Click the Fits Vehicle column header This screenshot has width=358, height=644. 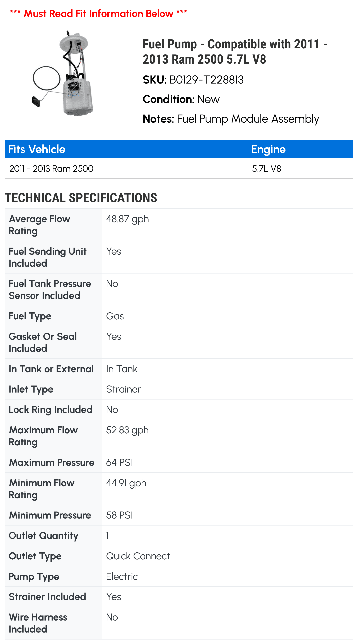coord(37,149)
